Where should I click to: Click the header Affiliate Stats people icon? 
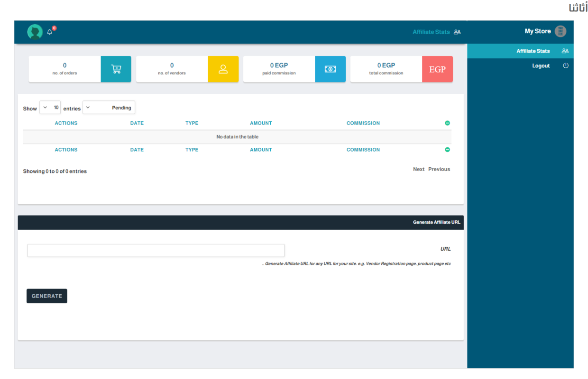(457, 32)
